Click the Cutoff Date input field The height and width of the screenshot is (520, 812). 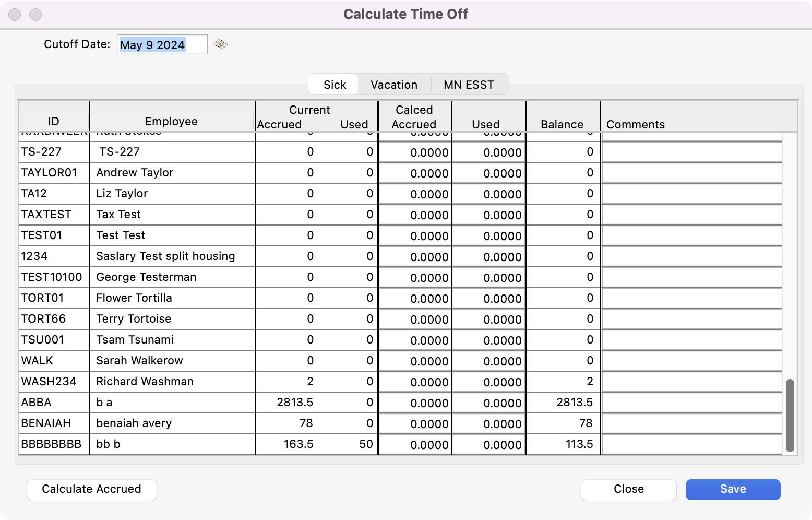point(162,45)
